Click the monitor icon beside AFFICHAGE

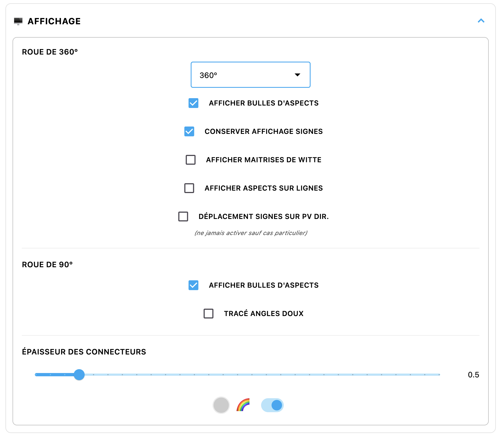tap(18, 21)
